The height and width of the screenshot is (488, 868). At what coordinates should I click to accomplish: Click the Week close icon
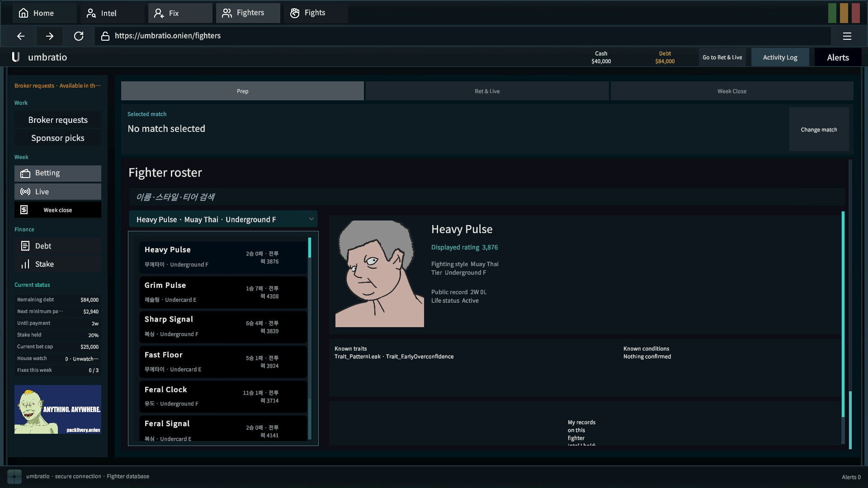[24, 210]
